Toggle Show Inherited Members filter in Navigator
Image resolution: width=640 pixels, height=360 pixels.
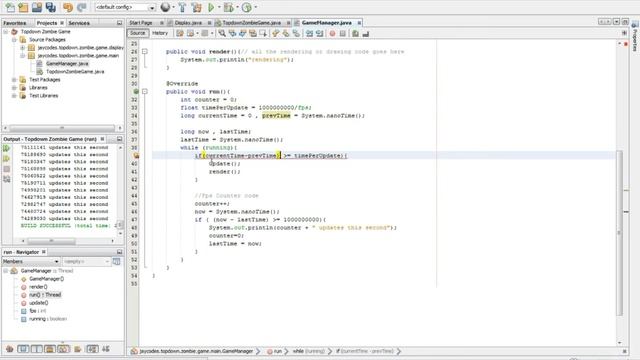(9, 349)
